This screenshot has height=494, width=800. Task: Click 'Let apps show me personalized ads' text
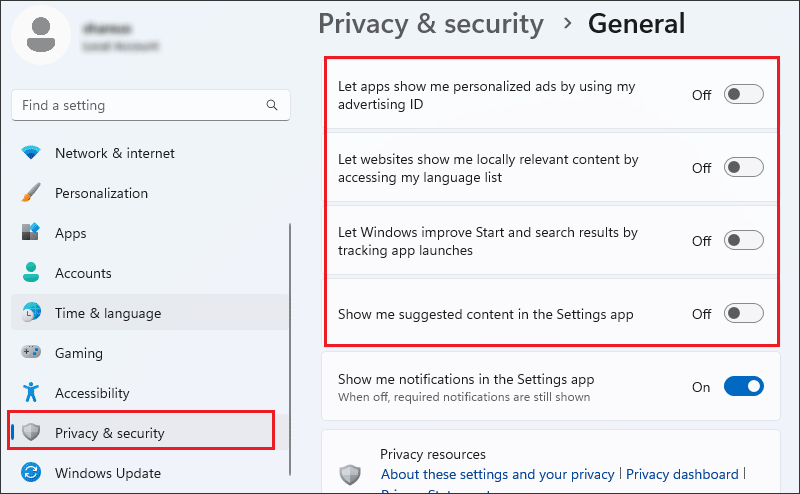486,95
